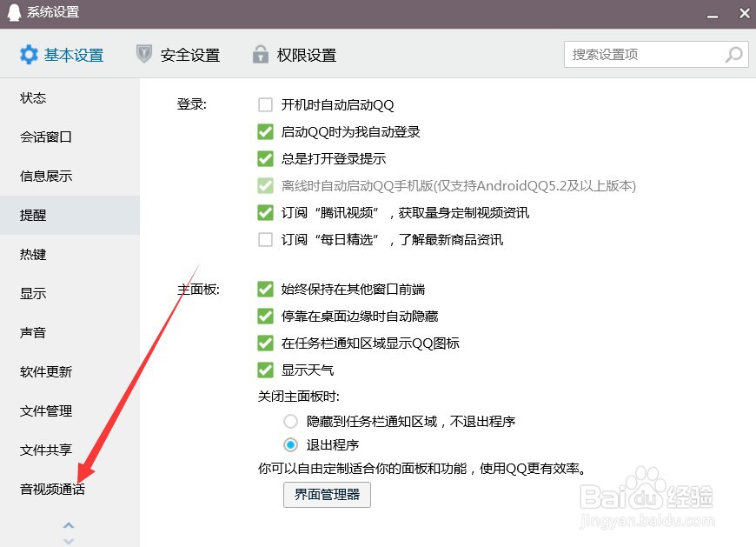The height and width of the screenshot is (547, 756).
Task: Switch to the 安全设置 tab
Action: (x=178, y=55)
